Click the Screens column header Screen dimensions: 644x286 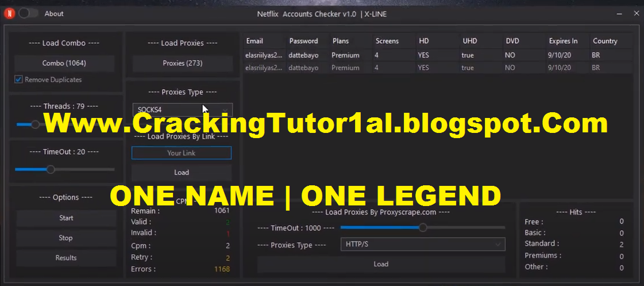pos(387,41)
